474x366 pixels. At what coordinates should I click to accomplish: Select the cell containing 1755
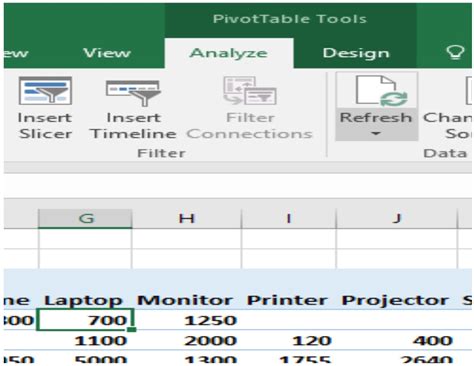coord(289,358)
